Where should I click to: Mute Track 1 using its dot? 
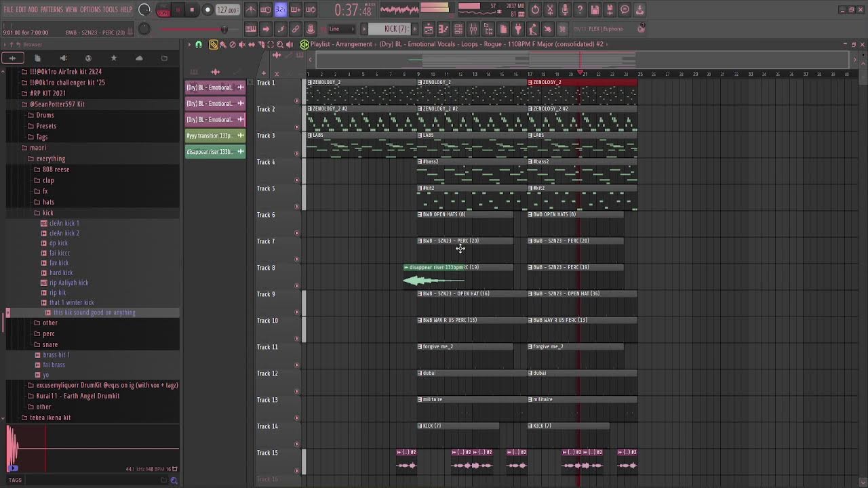pyautogui.click(x=296, y=100)
